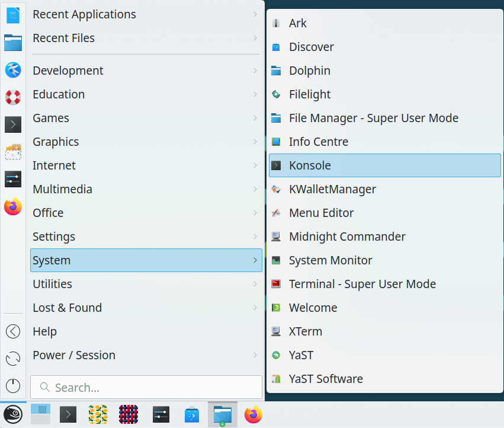Click the Help menu entry

(146, 331)
